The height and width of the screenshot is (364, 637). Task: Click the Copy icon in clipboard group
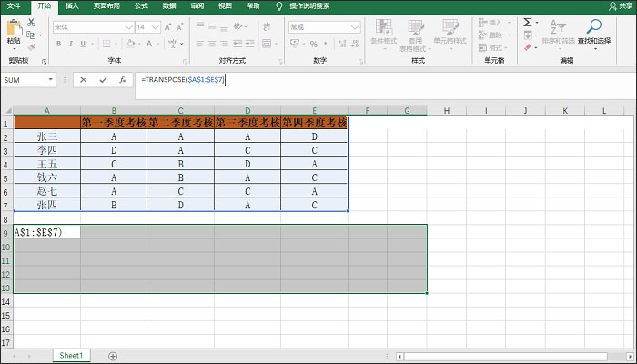[31, 35]
